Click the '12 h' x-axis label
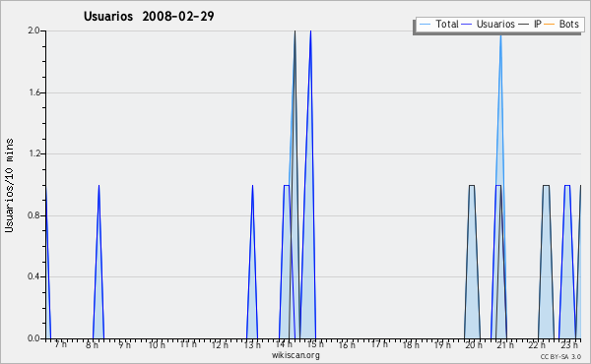The width and height of the screenshot is (591, 364). (x=220, y=344)
